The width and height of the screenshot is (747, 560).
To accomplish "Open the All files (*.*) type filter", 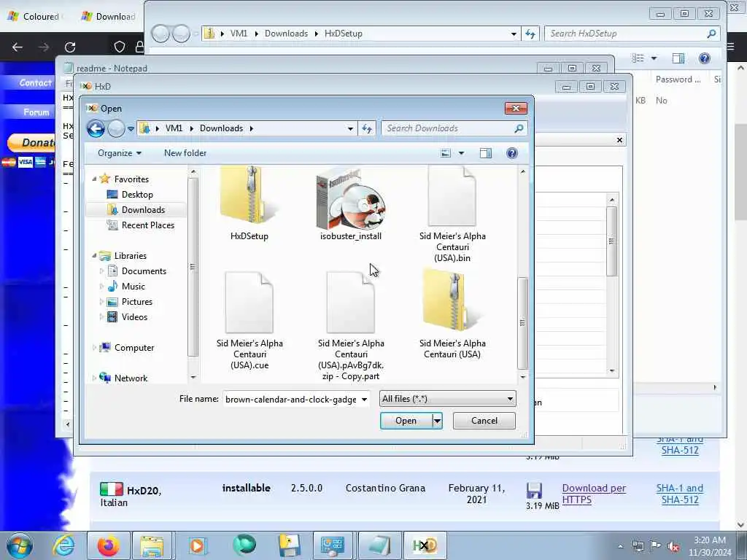I will (447, 399).
